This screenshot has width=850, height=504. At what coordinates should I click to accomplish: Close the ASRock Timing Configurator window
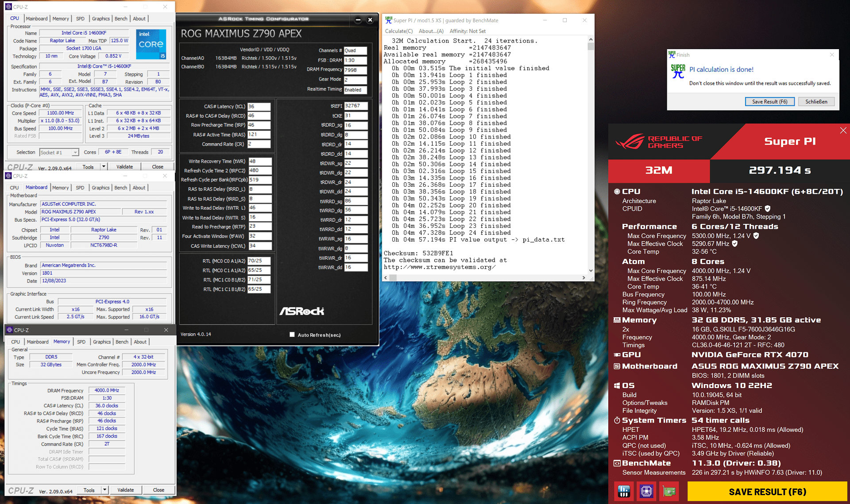click(x=370, y=19)
